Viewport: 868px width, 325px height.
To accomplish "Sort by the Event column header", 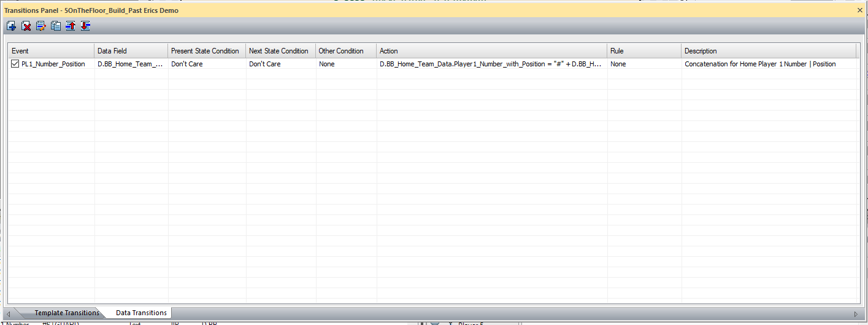I will [x=51, y=51].
